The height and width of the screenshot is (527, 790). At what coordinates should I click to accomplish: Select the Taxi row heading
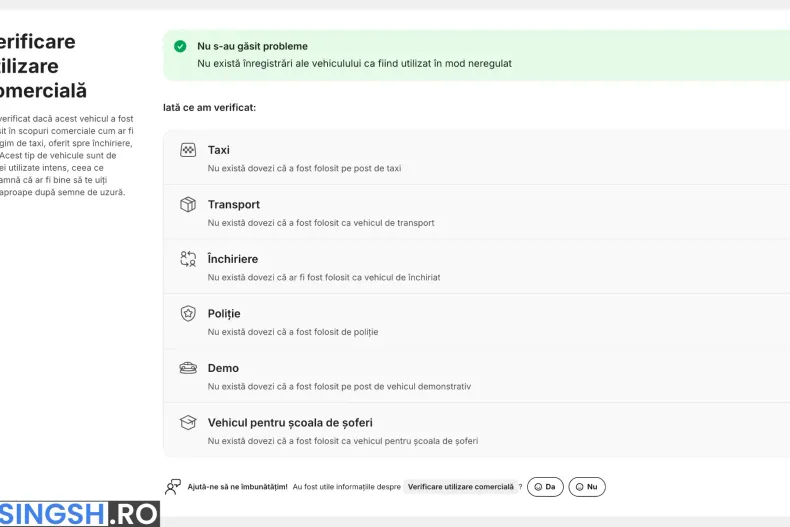pyautogui.click(x=219, y=150)
